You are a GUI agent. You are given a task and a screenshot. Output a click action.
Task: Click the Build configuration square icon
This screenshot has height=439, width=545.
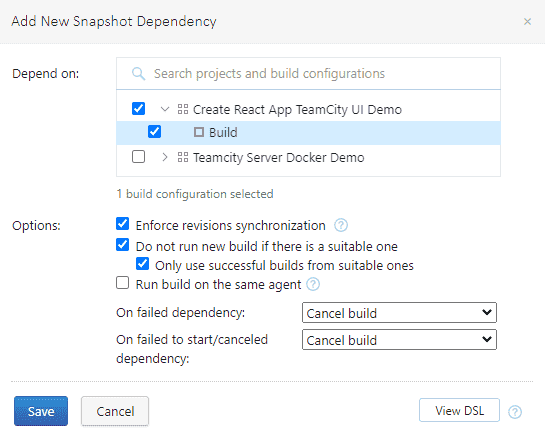coord(199,132)
